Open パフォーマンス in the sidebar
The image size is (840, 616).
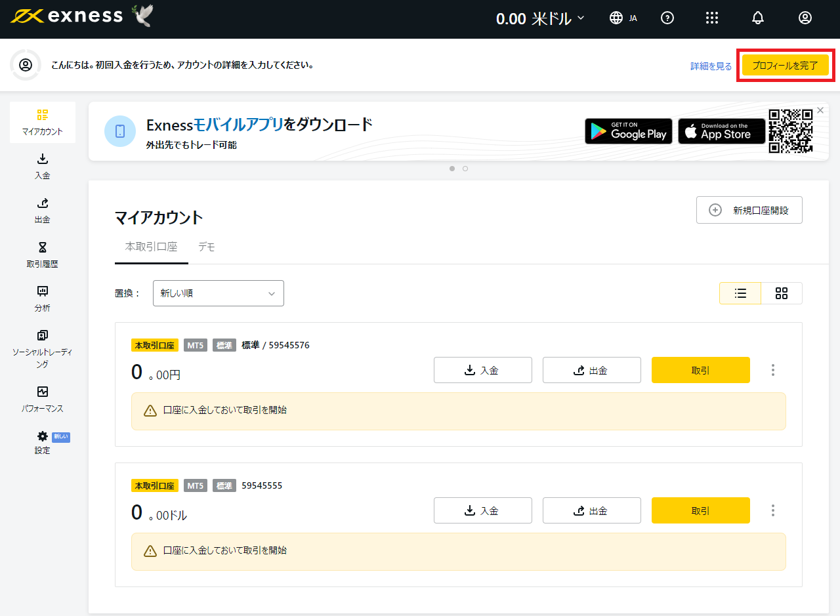(x=43, y=400)
